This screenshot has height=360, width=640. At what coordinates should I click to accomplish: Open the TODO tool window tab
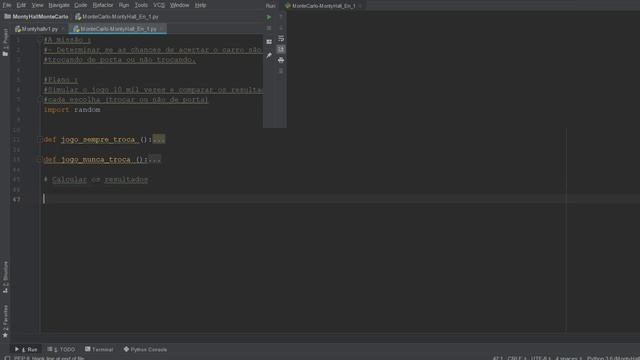tap(61, 349)
